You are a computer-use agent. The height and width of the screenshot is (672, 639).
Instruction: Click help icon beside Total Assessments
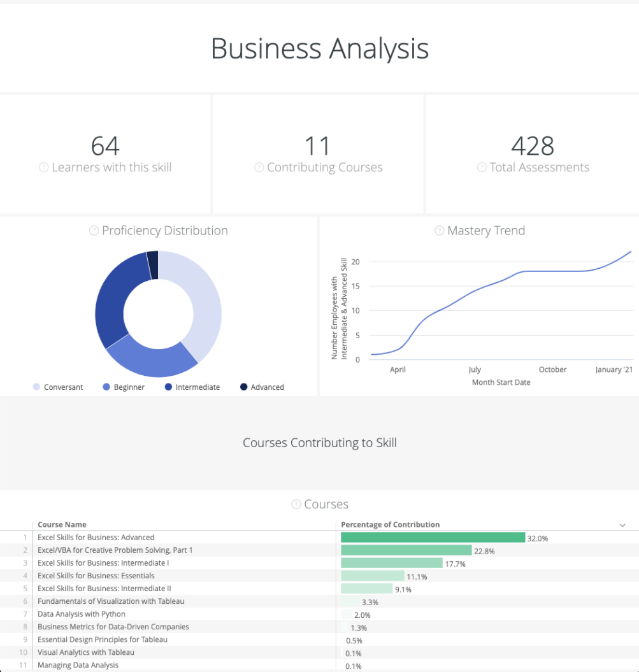pos(482,168)
